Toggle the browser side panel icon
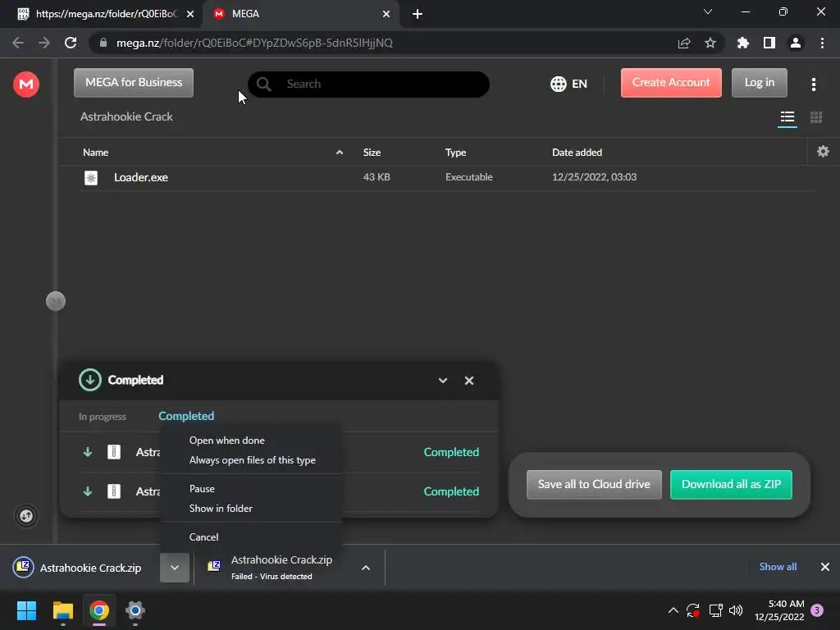This screenshot has height=630, width=840. pyautogui.click(x=769, y=43)
